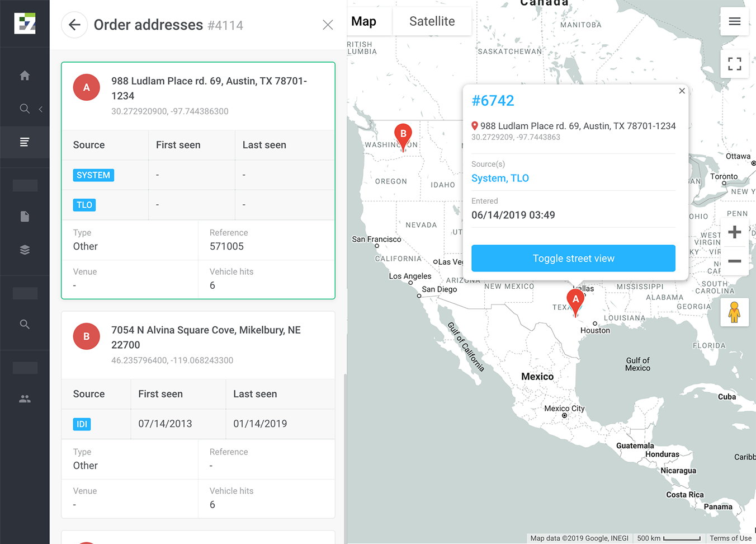Select map marker B in Washington

(403, 135)
